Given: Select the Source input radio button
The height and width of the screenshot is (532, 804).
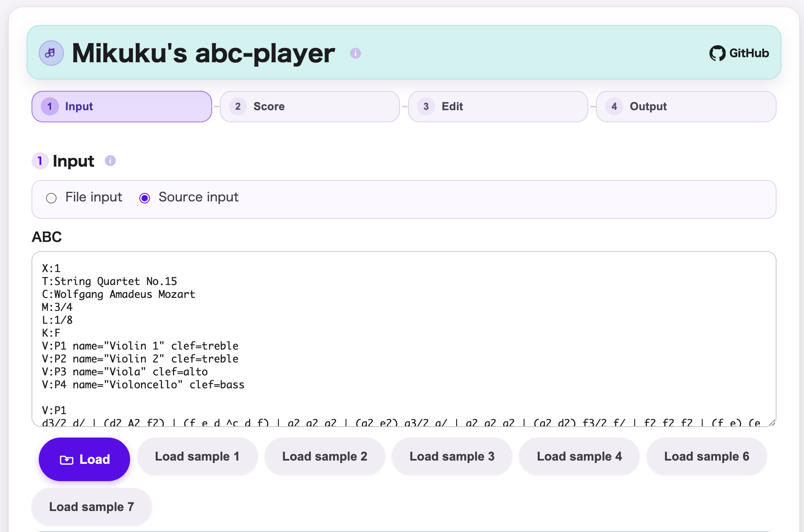Looking at the screenshot, I should click(x=145, y=198).
